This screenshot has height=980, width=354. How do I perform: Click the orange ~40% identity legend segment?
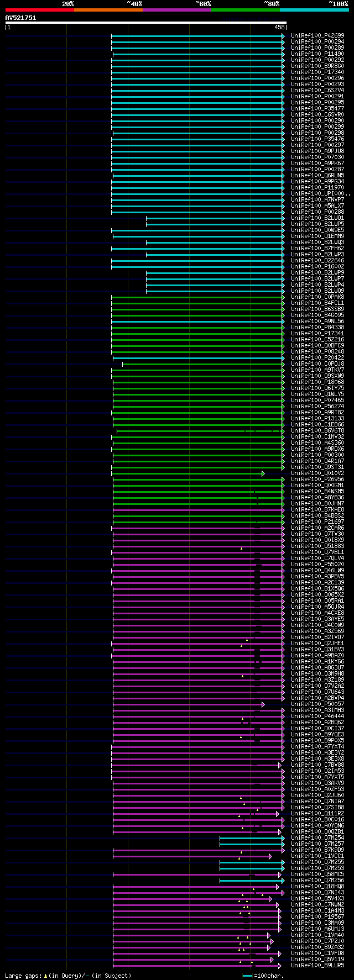click(108, 10)
